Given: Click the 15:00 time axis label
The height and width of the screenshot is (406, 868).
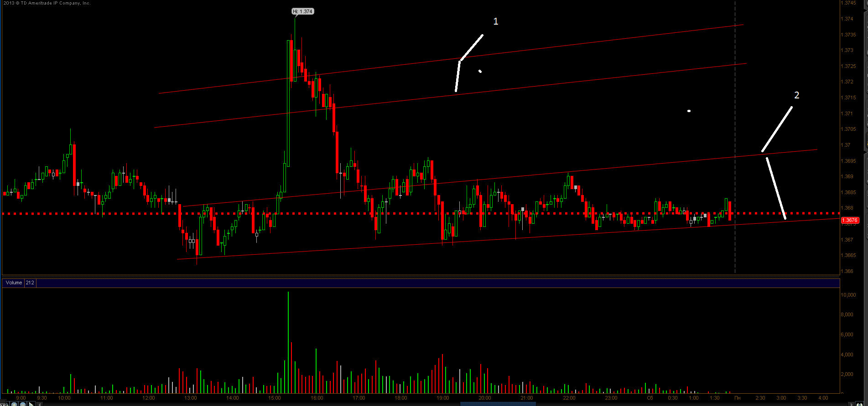Looking at the screenshot, I should pos(275,398).
